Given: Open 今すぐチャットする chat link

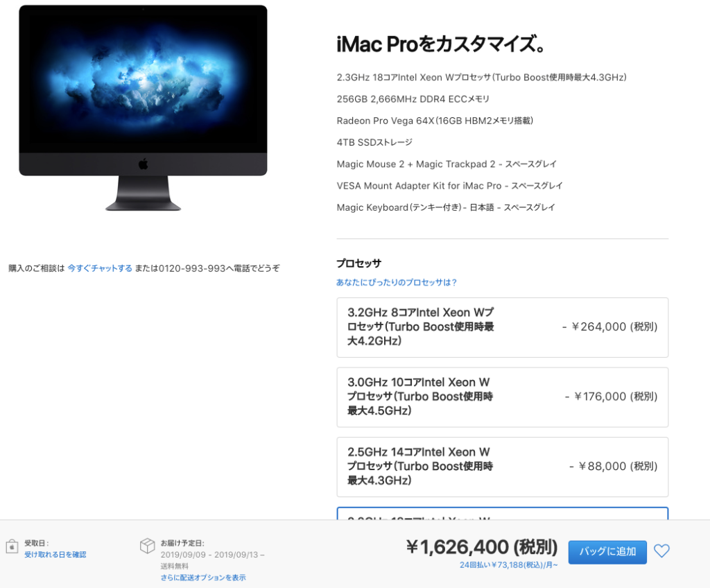Looking at the screenshot, I should point(100,268).
